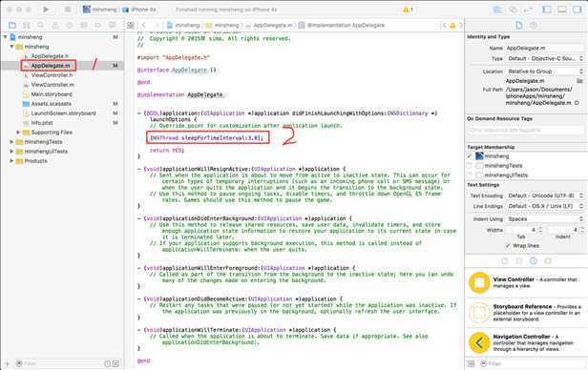Click the folder chooser icon beside the location file name
This screenshot has height=370, width=588.
coord(579,81)
